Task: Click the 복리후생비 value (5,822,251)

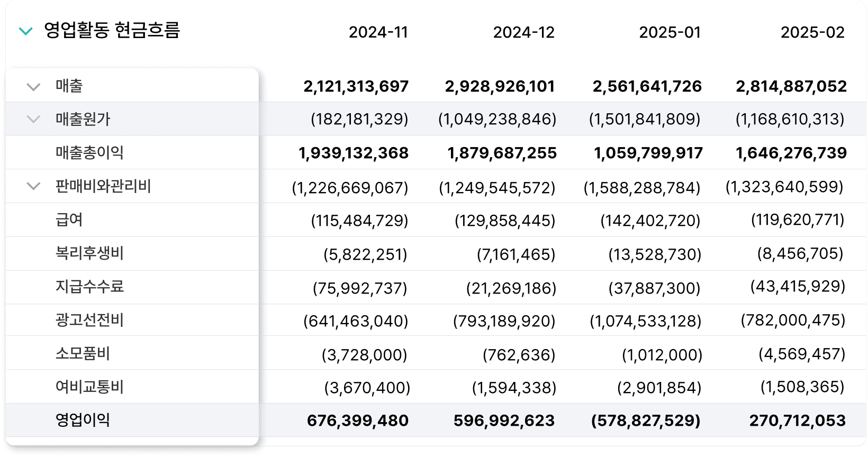Action: tap(365, 254)
